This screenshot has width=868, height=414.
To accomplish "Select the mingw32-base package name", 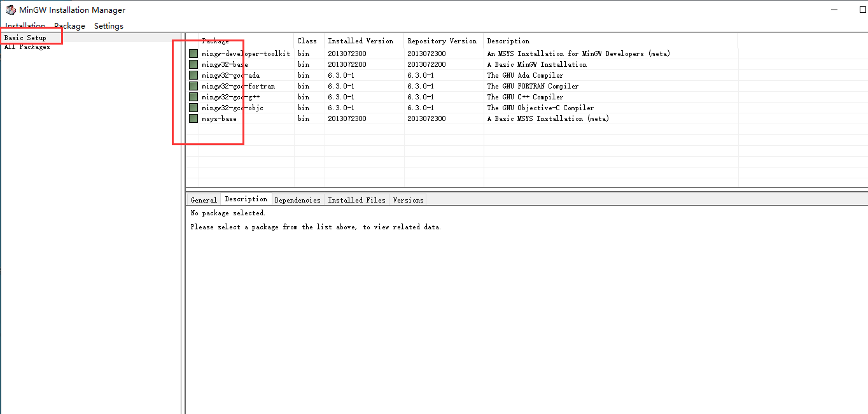I will (x=225, y=65).
